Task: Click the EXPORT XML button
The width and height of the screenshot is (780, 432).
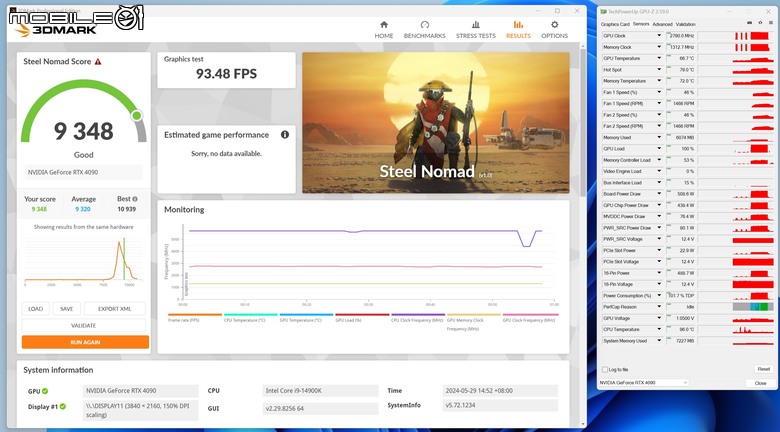Action: pos(114,309)
